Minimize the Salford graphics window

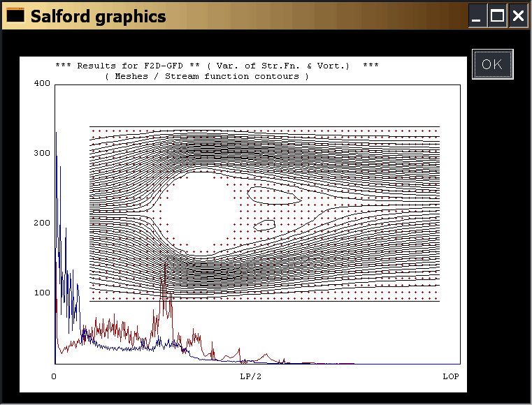(477, 15)
